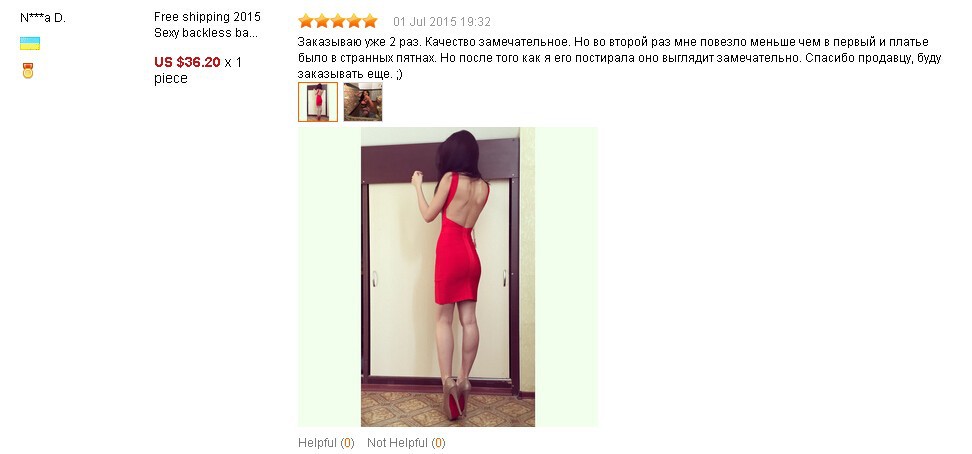This screenshot has width=972, height=454.
Task: Open the Free shipping 2015 Sexy backless product link
Action: point(207,25)
